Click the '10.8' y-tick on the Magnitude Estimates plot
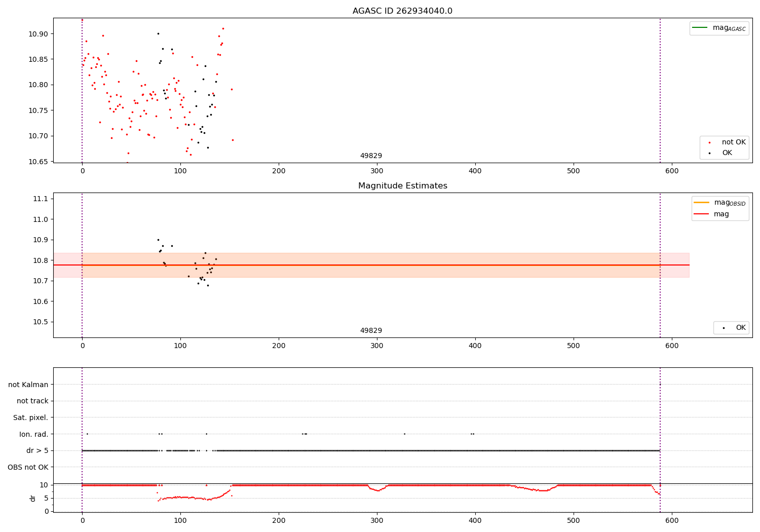This screenshot has width=760, height=532. [41, 260]
